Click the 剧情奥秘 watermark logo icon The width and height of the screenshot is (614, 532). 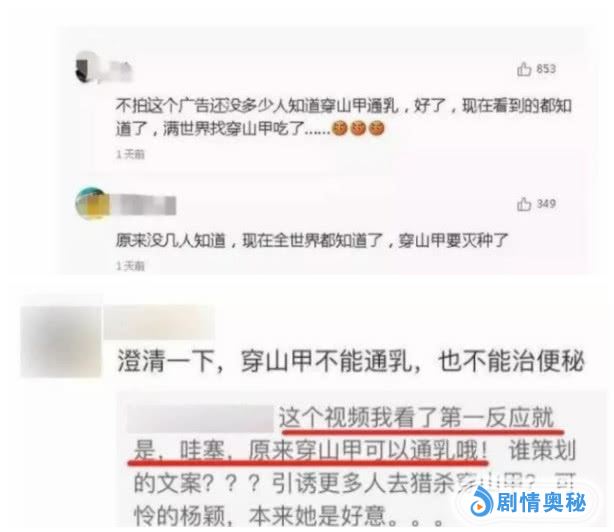[x=482, y=502]
